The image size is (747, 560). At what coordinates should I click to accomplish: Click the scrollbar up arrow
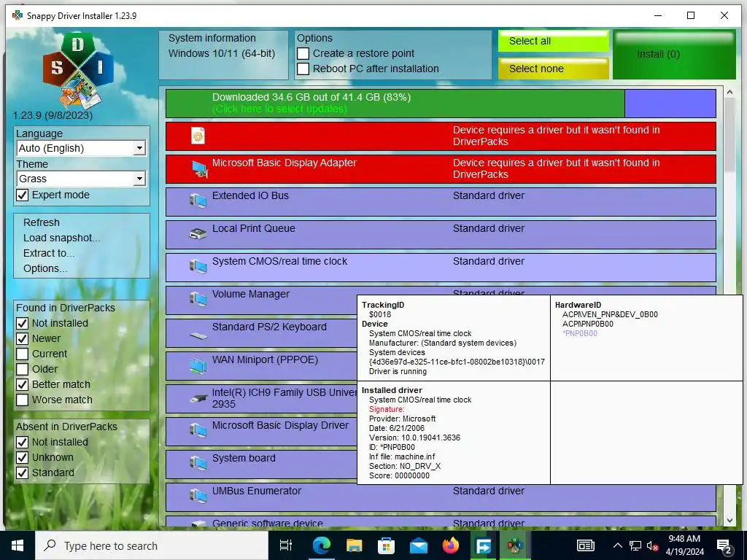click(x=729, y=93)
